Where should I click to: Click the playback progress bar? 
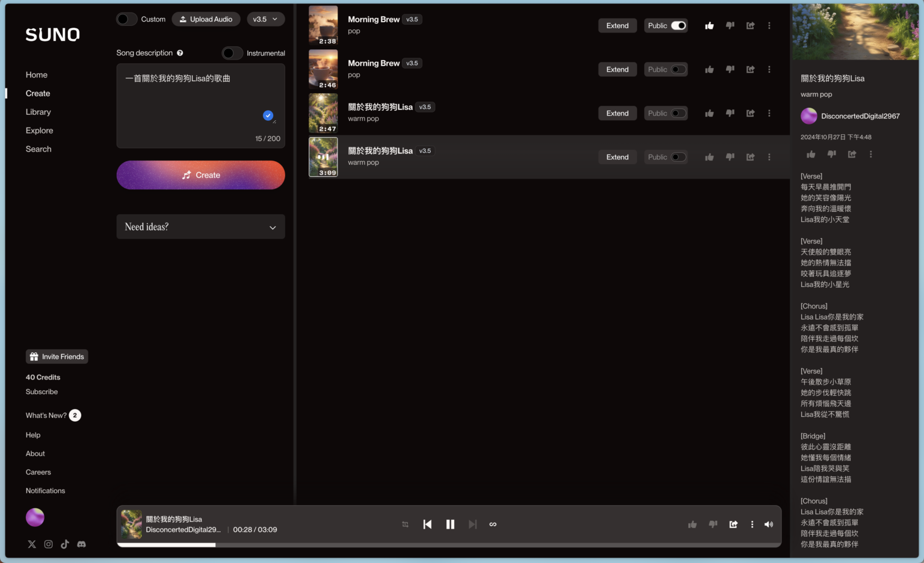point(449,545)
